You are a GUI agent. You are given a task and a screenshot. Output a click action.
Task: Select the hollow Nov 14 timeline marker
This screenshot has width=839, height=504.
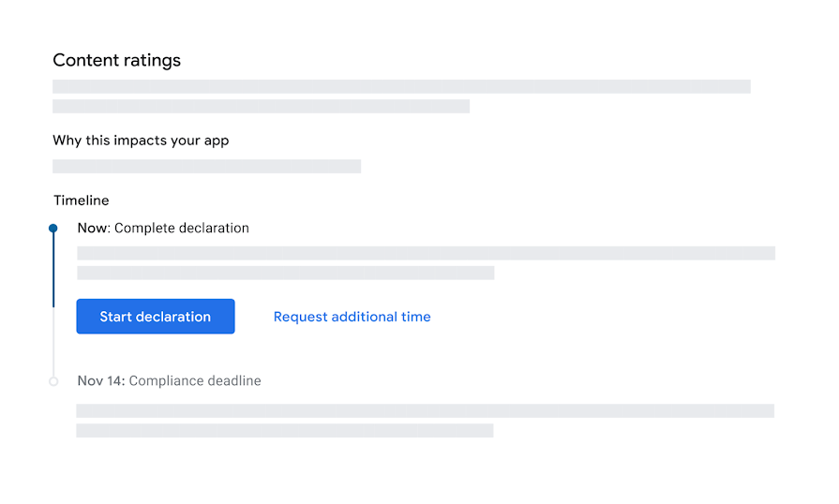tap(53, 381)
